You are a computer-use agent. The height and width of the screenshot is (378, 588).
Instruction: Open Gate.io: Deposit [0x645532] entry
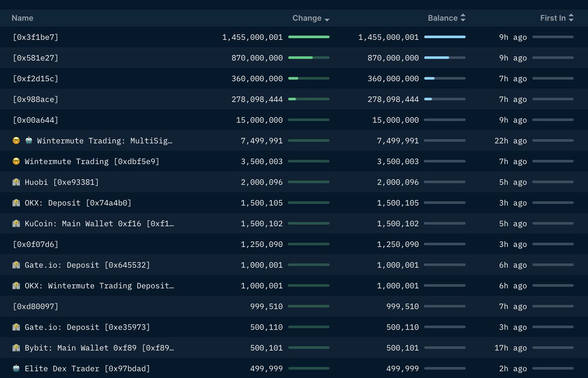click(x=87, y=265)
